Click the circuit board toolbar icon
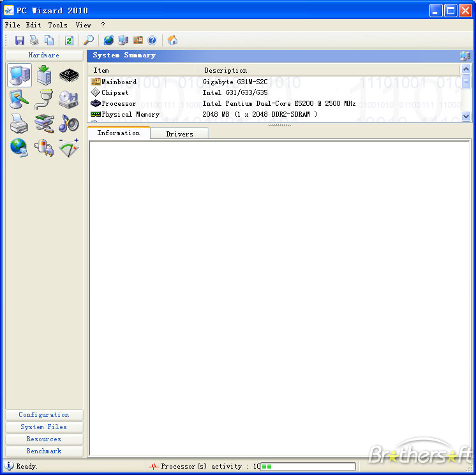Viewport: 476px width, 475px height. tap(138, 40)
